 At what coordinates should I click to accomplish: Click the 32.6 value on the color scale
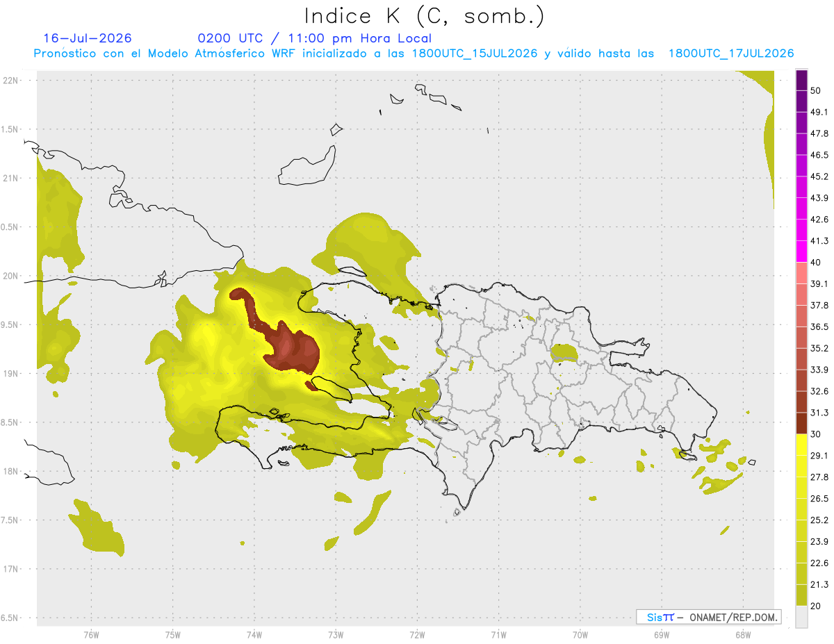coord(819,391)
